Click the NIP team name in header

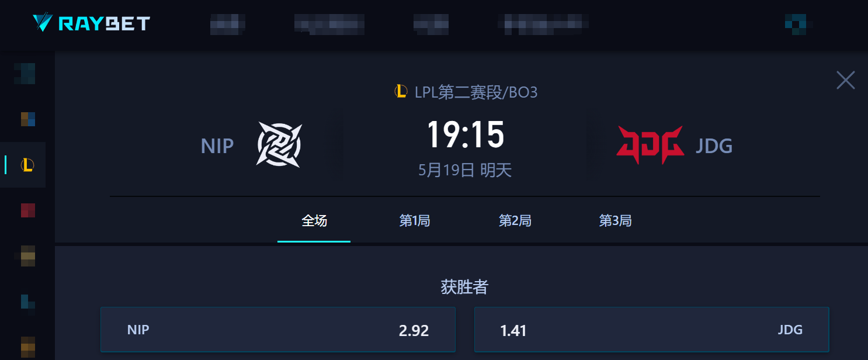click(217, 146)
